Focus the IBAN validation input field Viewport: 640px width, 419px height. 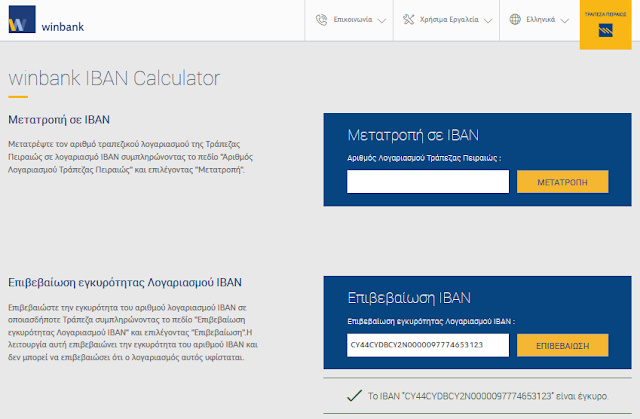pos(428,345)
